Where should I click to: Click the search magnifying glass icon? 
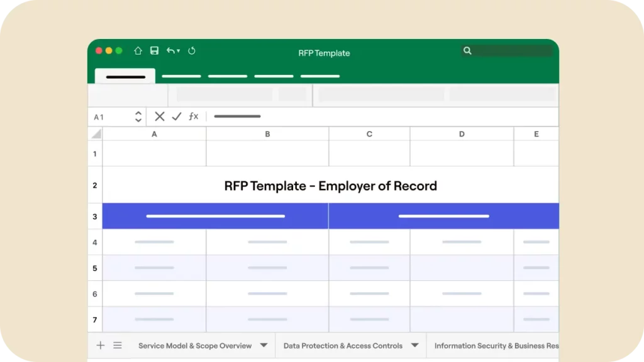click(467, 51)
